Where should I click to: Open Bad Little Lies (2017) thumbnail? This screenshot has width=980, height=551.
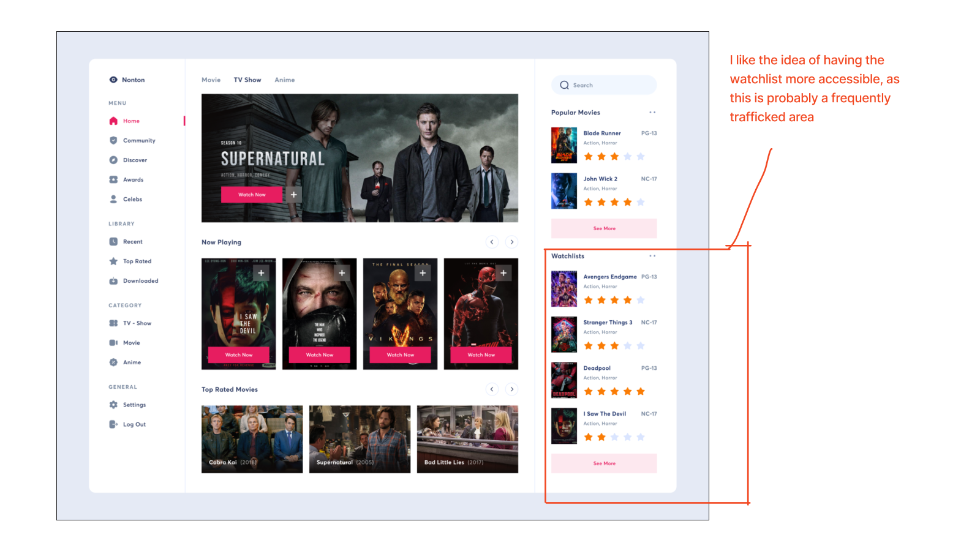point(468,439)
